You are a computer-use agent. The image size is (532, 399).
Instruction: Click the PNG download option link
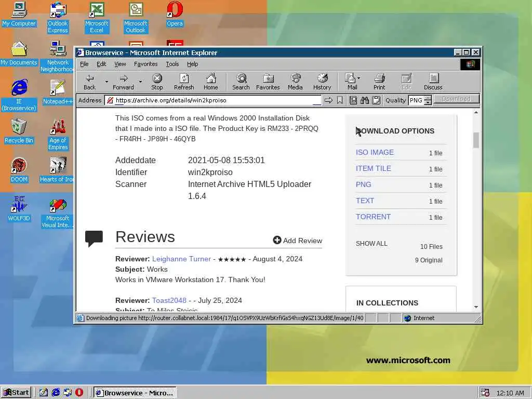(363, 184)
